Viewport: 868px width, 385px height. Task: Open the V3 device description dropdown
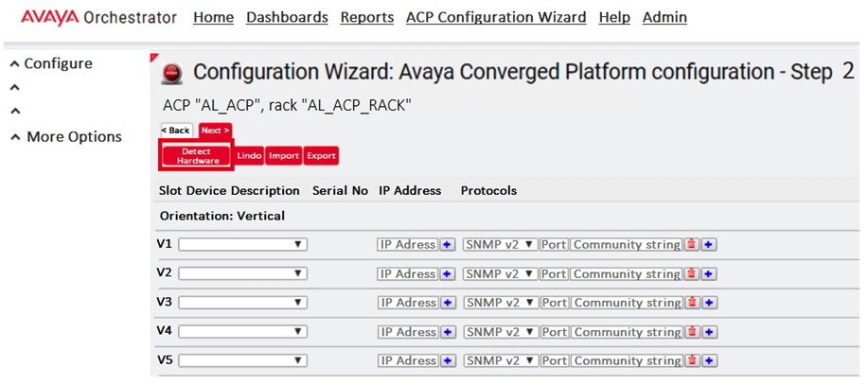pos(242,303)
